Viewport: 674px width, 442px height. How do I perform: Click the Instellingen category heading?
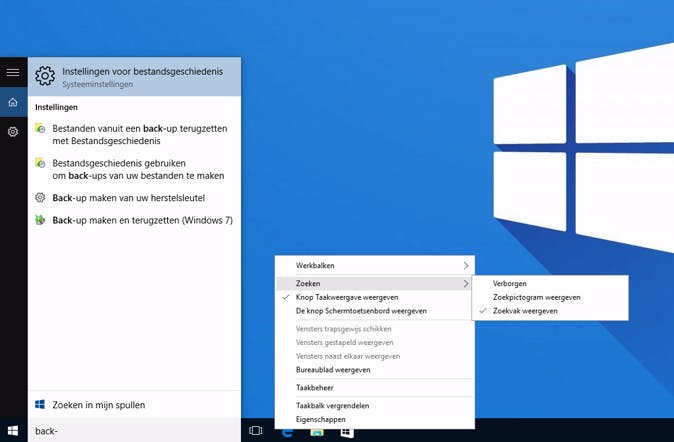click(x=56, y=107)
